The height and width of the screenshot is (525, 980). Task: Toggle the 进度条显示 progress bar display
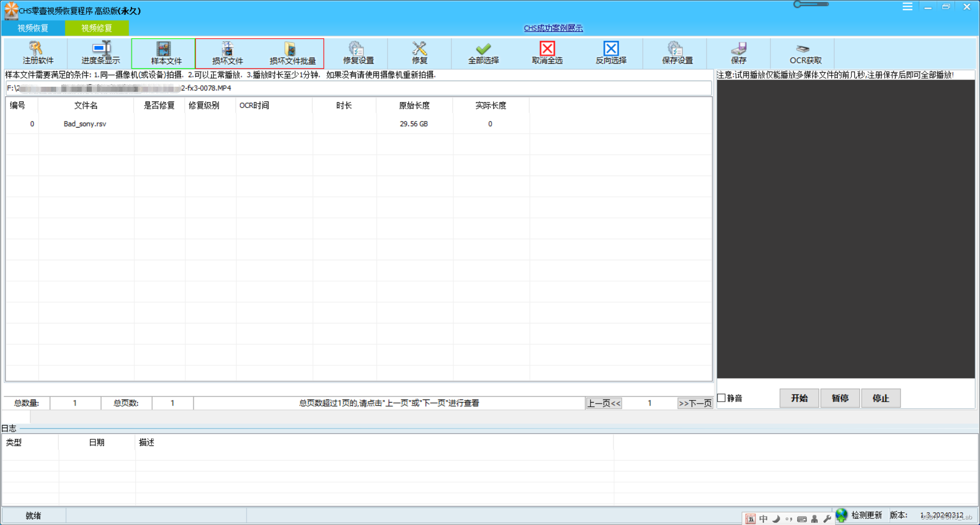[x=101, y=53]
